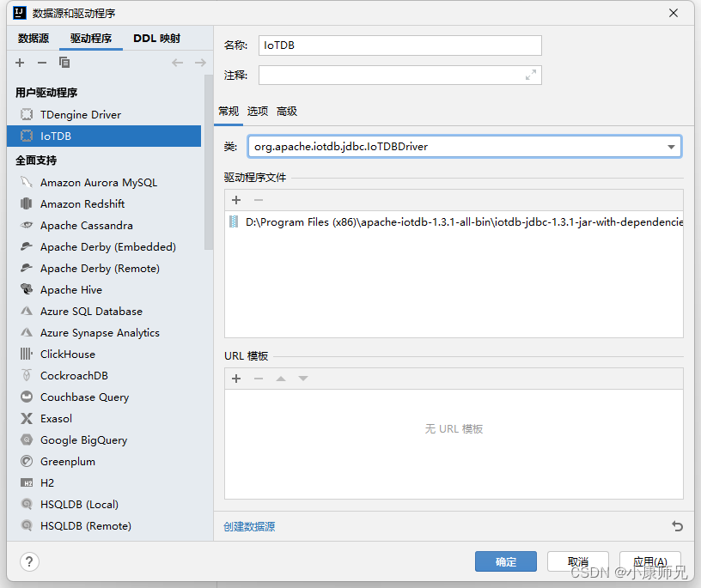Click the back navigation arrow
Screen dimensions: 701x588
[x=179, y=62]
